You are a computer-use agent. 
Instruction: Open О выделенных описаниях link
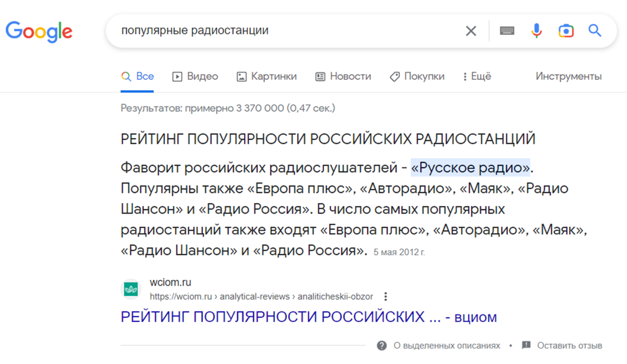[447, 346]
